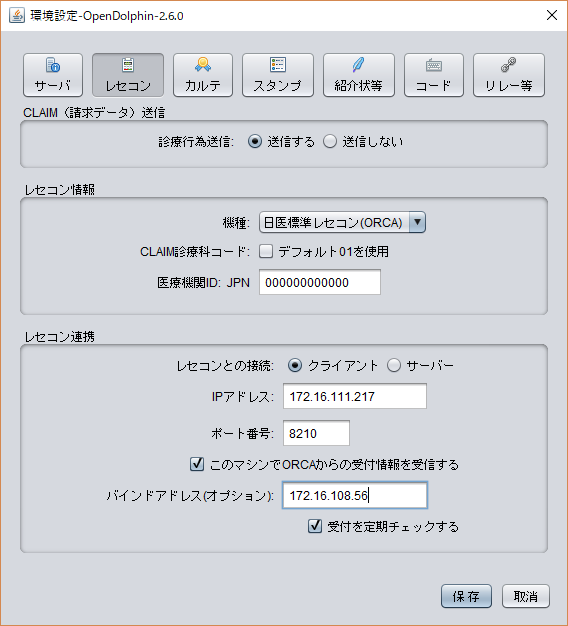Click the 医療機関ID input field
The height and width of the screenshot is (626, 568).
point(320,282)
